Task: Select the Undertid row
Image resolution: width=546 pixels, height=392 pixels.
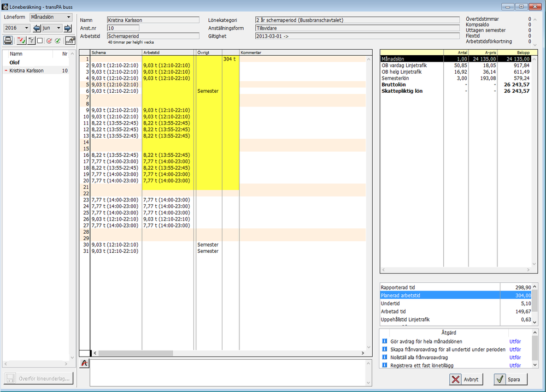Action: pos(456,304)
